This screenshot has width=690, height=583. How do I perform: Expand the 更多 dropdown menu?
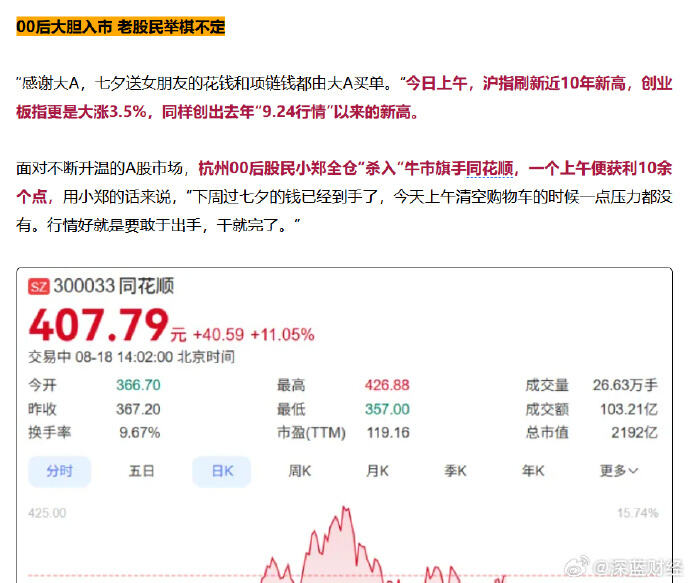[619, 471]
